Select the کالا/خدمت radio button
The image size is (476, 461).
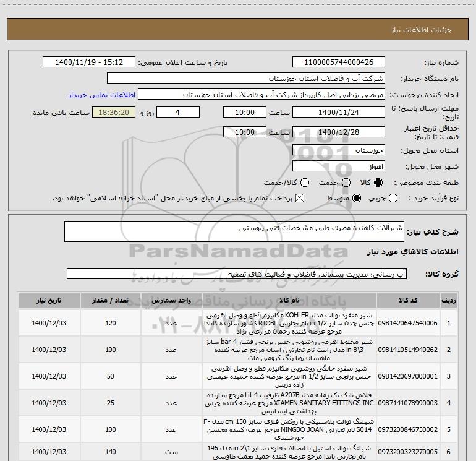(x=305, y=183)
